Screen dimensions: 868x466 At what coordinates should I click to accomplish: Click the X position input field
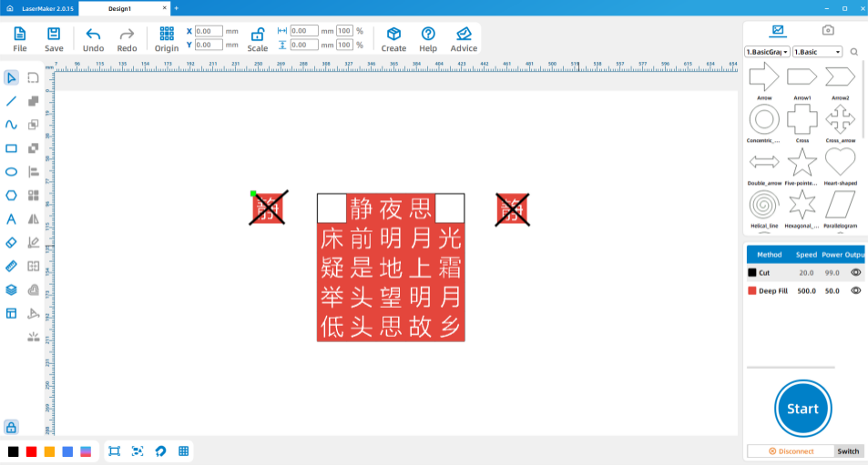point(209,31)
